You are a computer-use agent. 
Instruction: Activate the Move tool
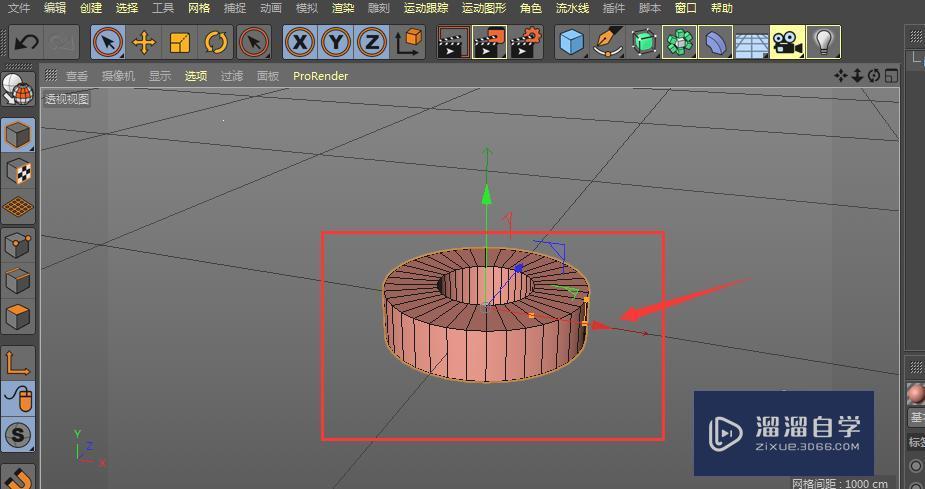tap(144, 42)
